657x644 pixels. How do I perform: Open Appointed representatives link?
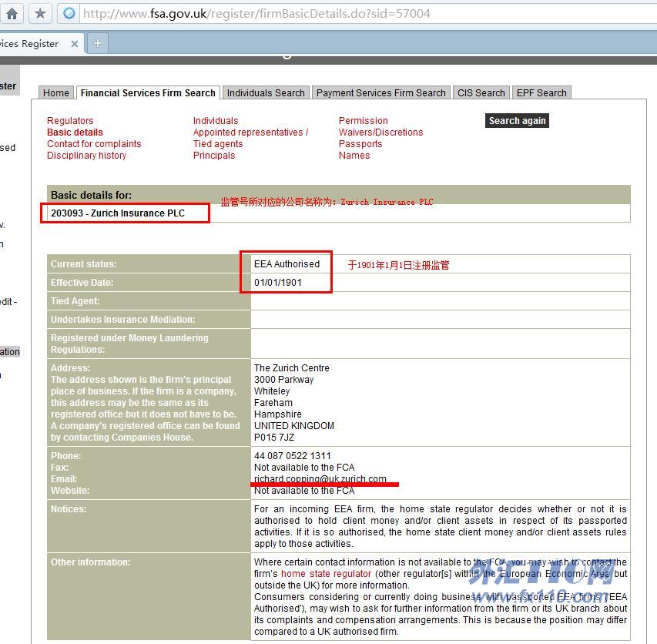click(x=250, y=132)
